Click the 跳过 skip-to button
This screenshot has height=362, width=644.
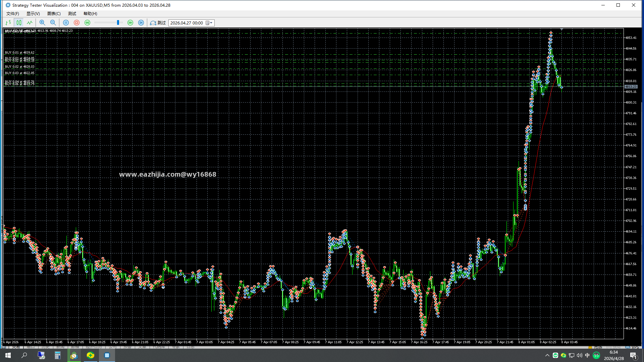(158, 23)
